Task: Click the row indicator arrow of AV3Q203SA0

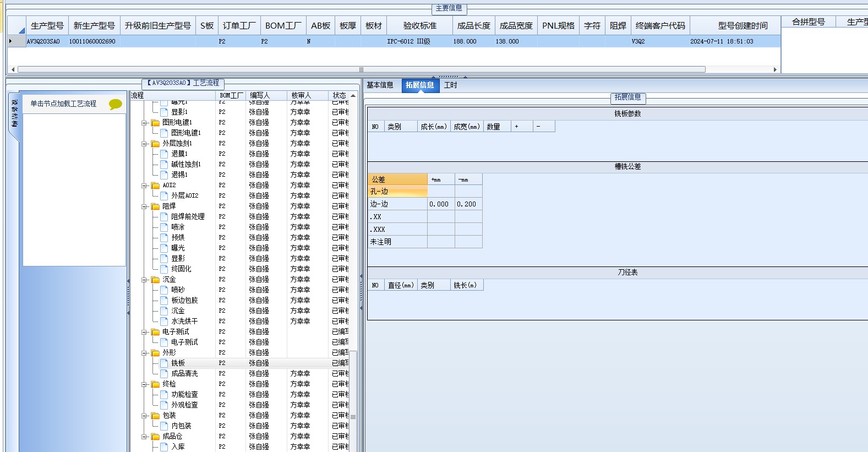Action: [10, 41]
